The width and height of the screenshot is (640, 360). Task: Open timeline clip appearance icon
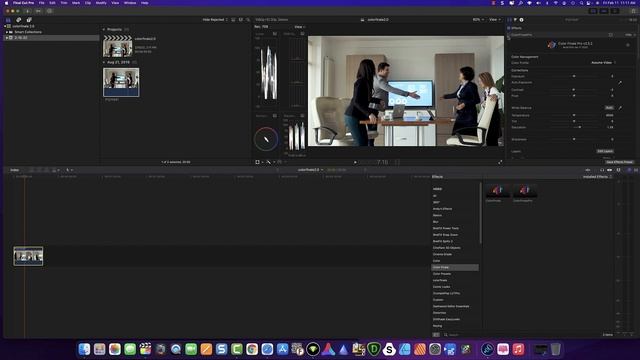[x=618, y=170]
